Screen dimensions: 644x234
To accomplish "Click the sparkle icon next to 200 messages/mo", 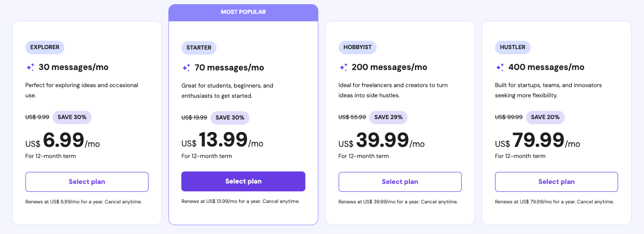I will pos(343,67).
